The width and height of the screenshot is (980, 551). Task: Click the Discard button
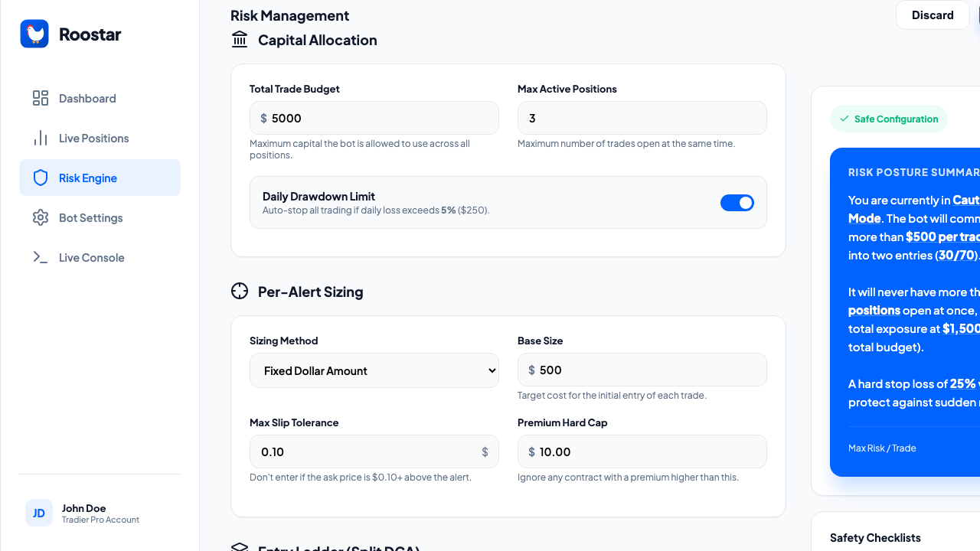933,15
